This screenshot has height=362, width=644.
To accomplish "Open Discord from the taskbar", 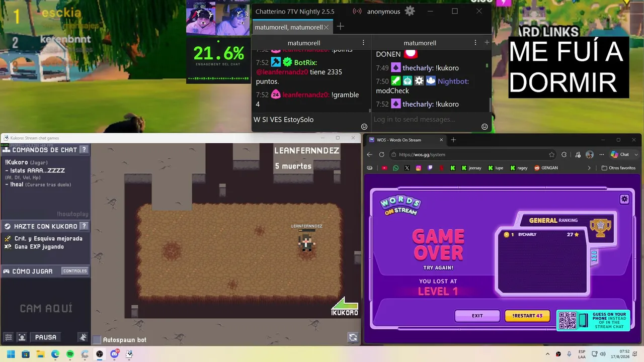I will (114, 354).
